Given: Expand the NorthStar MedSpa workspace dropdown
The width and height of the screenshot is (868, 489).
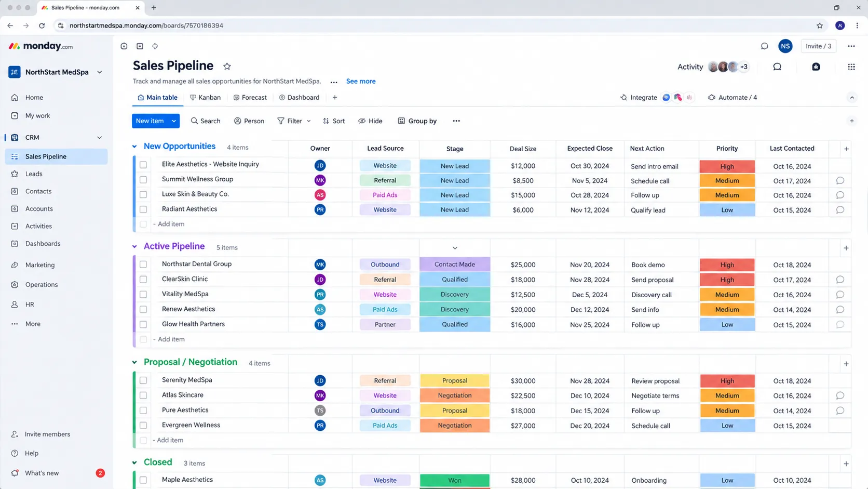Looking at the screenshot, I should 100,72.
